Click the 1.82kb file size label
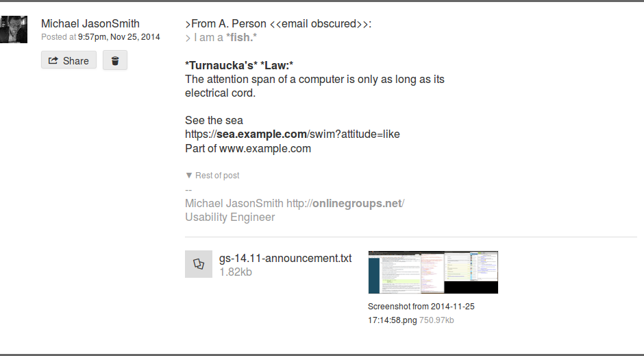 pyautogui.click(x=236, y=272)
